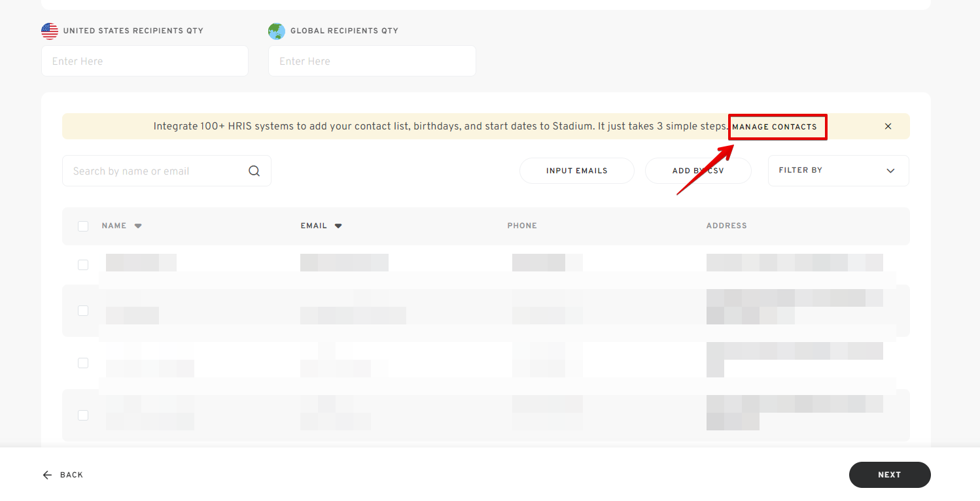980x501 pixels.
Task: Select the fourth contact row checkbox
Action: [x=83, y=415]
